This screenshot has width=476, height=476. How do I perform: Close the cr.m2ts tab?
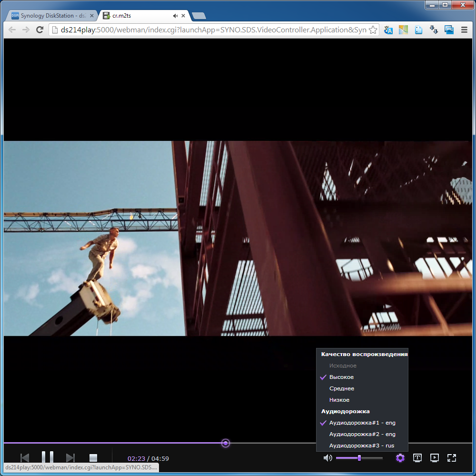coord(183,16)
